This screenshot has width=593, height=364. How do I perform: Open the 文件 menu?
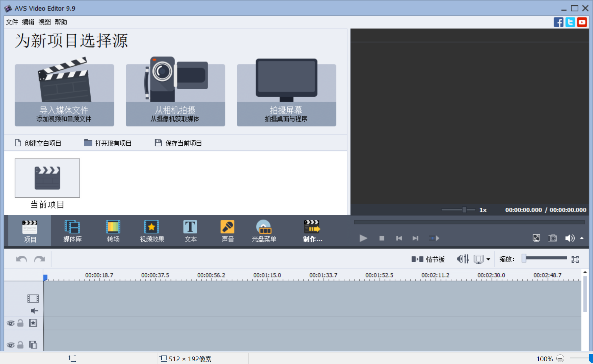coord(12,22)
